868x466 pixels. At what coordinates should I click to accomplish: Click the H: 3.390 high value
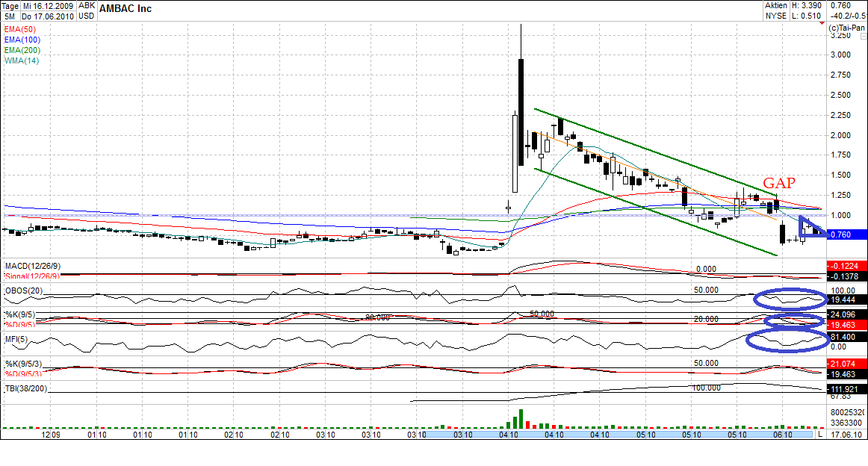click(x=807, y=5)
